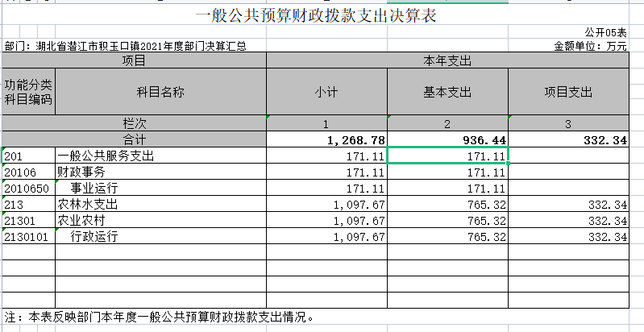Select the 科目名称 column header
This screenshot has width=644, height=332.
point(160,92)
